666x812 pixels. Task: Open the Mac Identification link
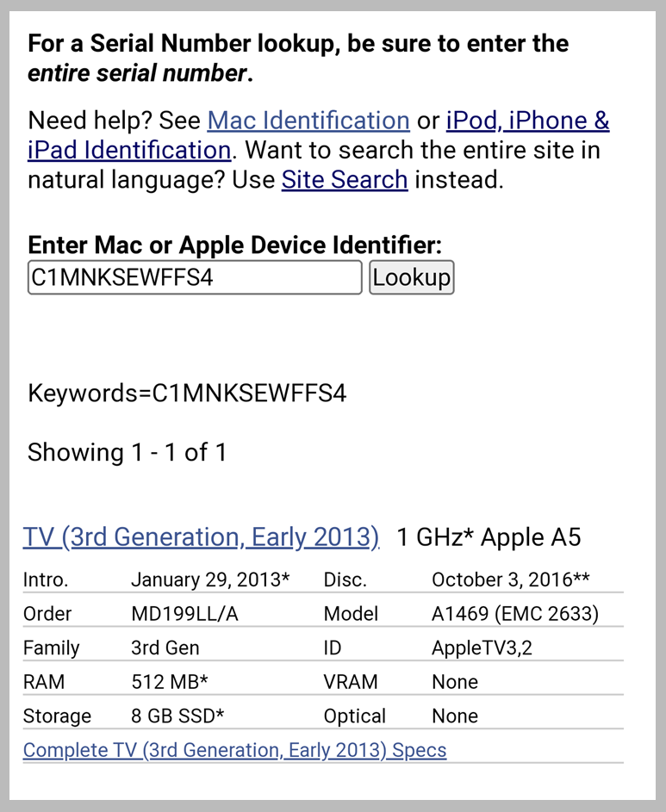tap(308, 121)
